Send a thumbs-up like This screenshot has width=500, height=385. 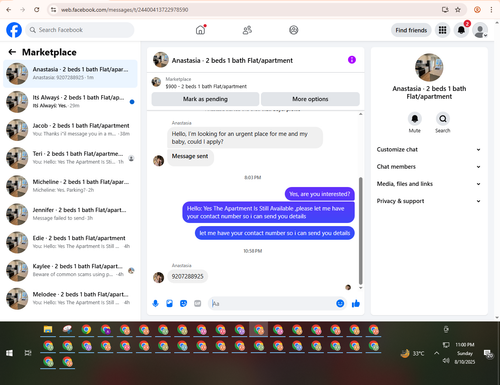tap(356, 303)
